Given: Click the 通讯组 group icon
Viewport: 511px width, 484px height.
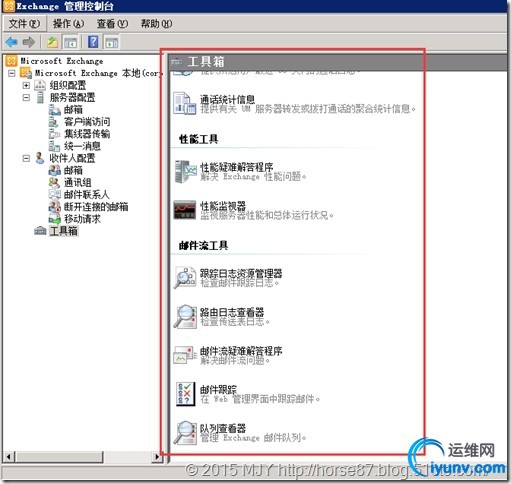Looking at the screenshot, I should coord(54,182).
